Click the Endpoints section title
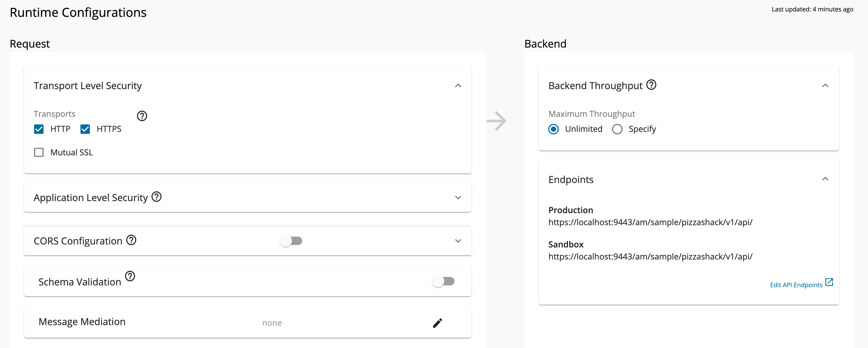Image resolution: width=868 pixels, height=348 pixels. [571, 179]
